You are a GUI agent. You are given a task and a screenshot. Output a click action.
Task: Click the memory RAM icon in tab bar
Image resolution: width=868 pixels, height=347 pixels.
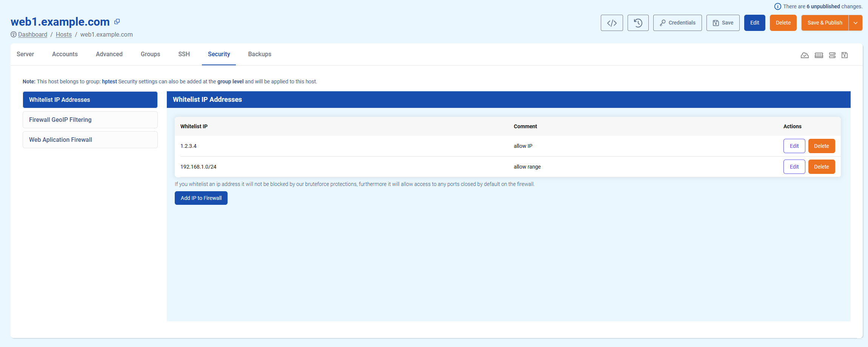point(819,55)
